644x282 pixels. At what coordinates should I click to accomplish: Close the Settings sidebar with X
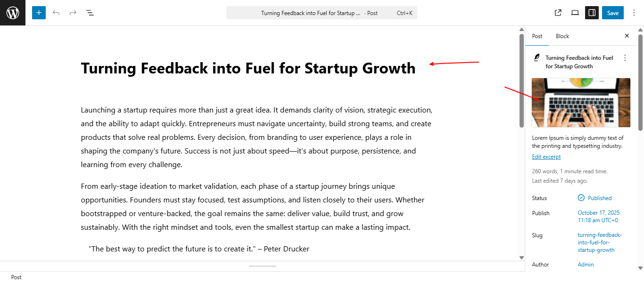click(x=627, y=36)
